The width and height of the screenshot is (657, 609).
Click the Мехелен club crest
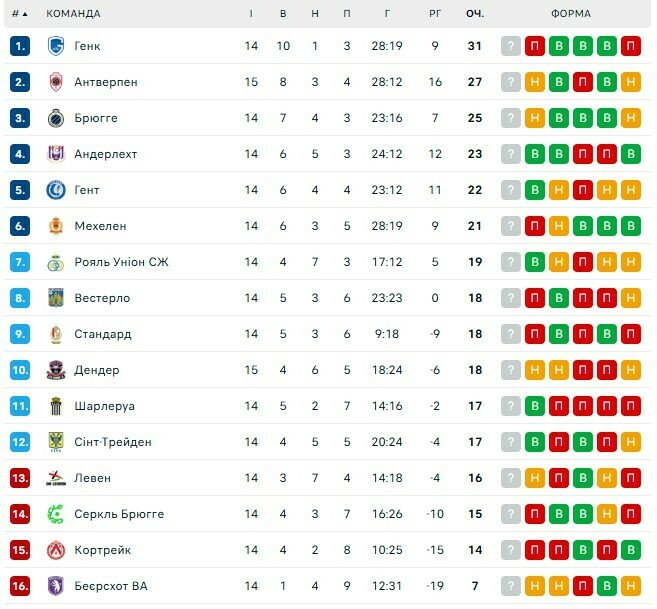56,226
